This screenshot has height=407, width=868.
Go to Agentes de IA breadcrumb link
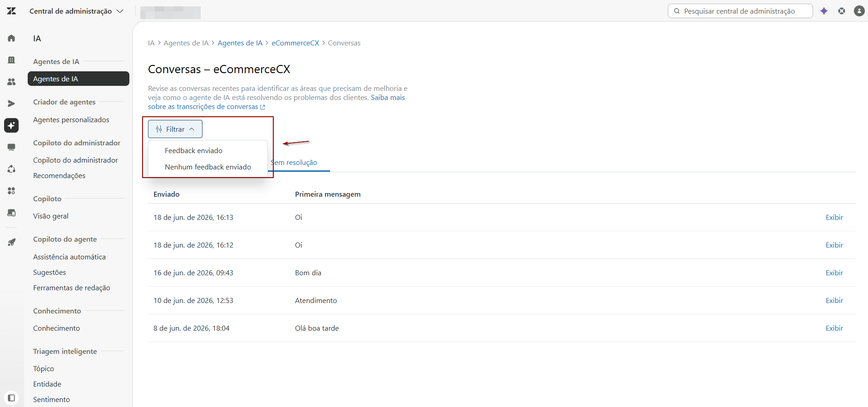click(240, 43)
